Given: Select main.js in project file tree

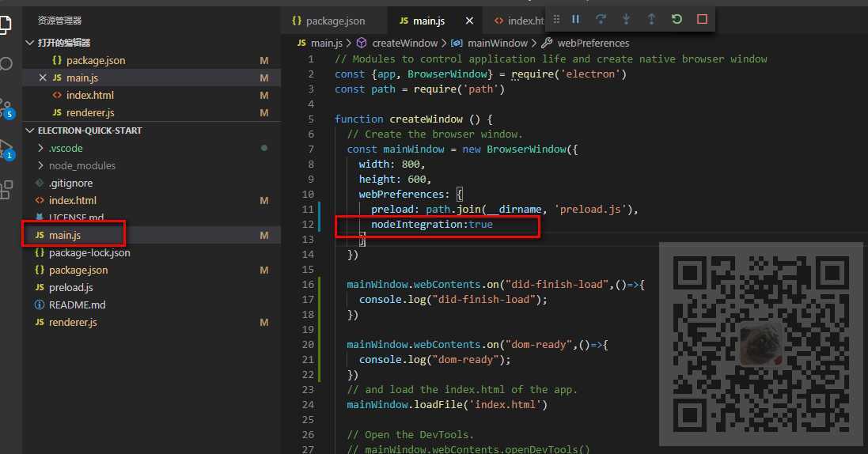Looking at the screenshot, I should tap(65, 236).
